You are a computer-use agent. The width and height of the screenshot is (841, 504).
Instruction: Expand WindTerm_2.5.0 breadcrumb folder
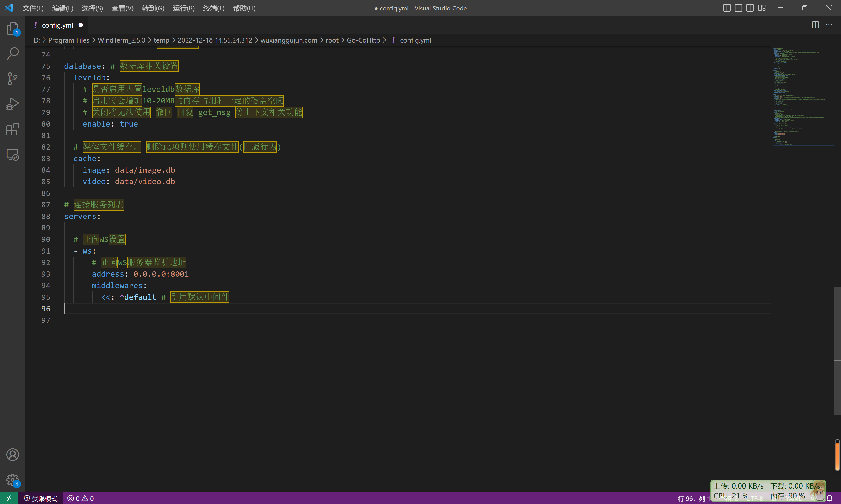point(121,40)
